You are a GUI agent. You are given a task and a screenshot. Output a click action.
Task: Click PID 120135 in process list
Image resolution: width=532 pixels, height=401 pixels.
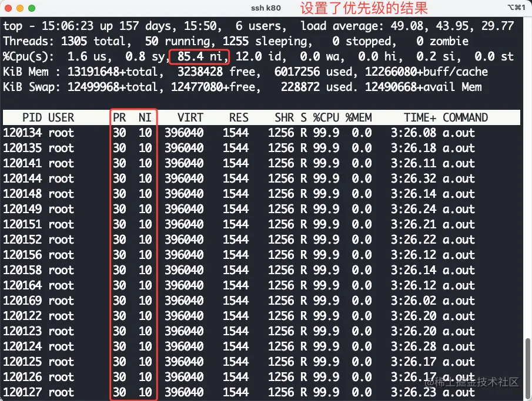(22, 148)
